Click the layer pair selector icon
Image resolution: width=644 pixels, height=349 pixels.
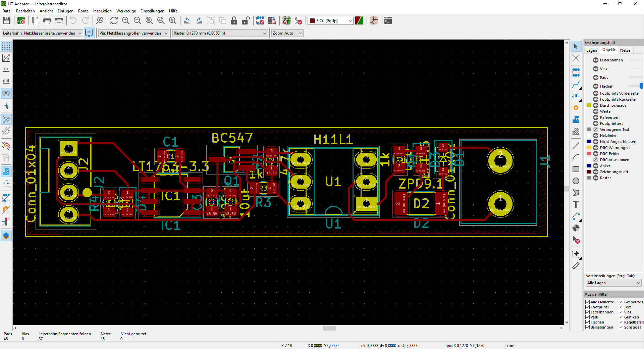coord(359,21)
